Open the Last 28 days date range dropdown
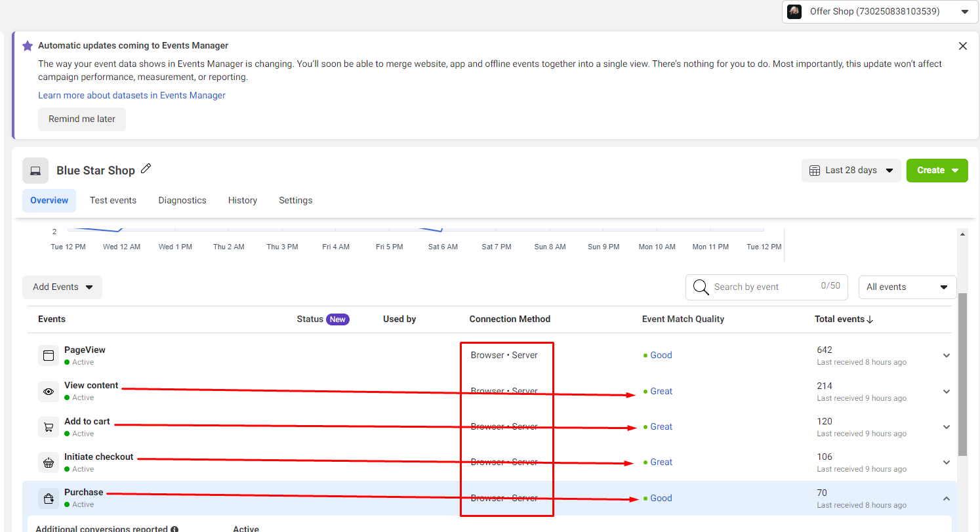 851,171
